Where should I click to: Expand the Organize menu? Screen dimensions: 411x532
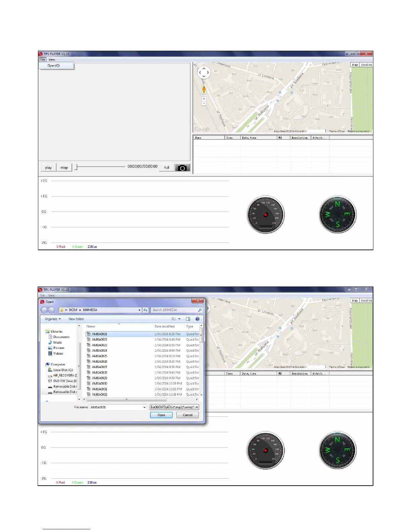[53, 319]
